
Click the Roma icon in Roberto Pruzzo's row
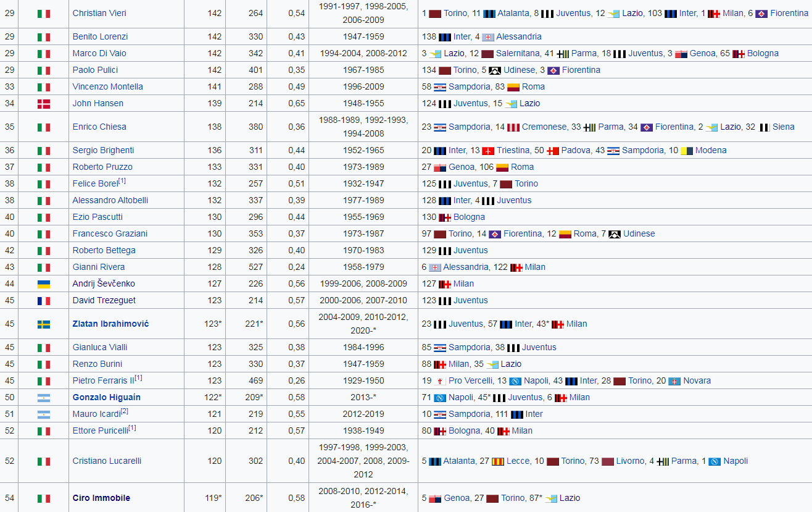click(x=502, y=167)
